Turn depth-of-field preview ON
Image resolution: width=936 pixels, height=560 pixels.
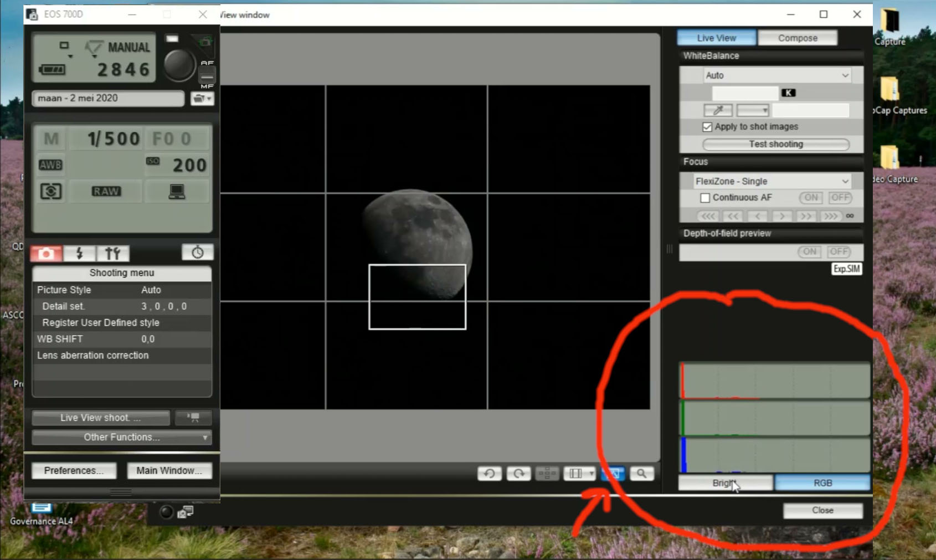(809, 251)
